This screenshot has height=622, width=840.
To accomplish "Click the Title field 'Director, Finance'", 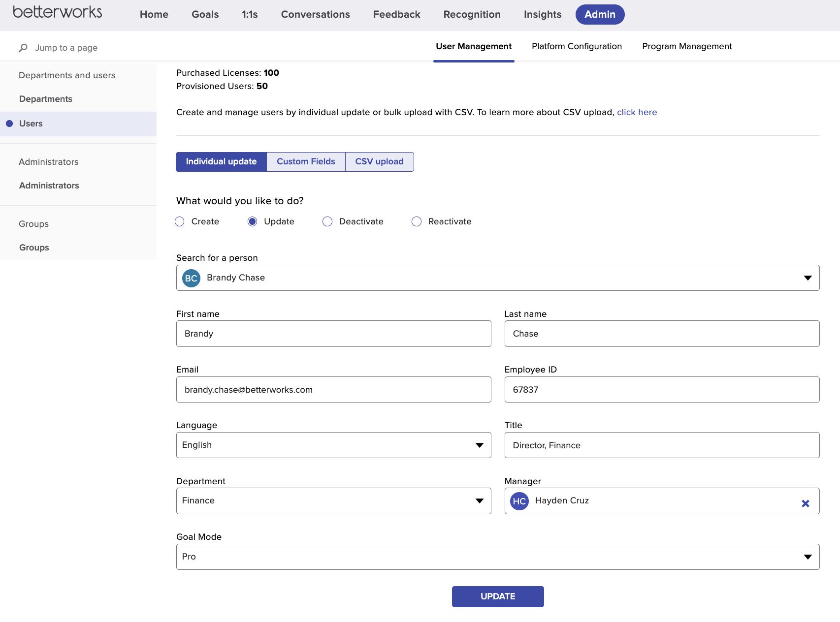I will 662,445.
